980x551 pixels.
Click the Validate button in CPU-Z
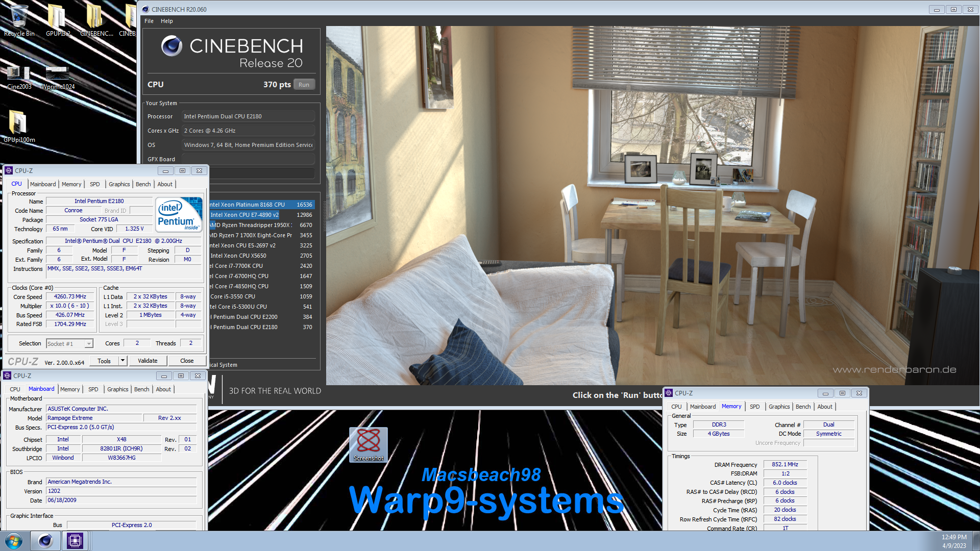click(x=148, y=361)
